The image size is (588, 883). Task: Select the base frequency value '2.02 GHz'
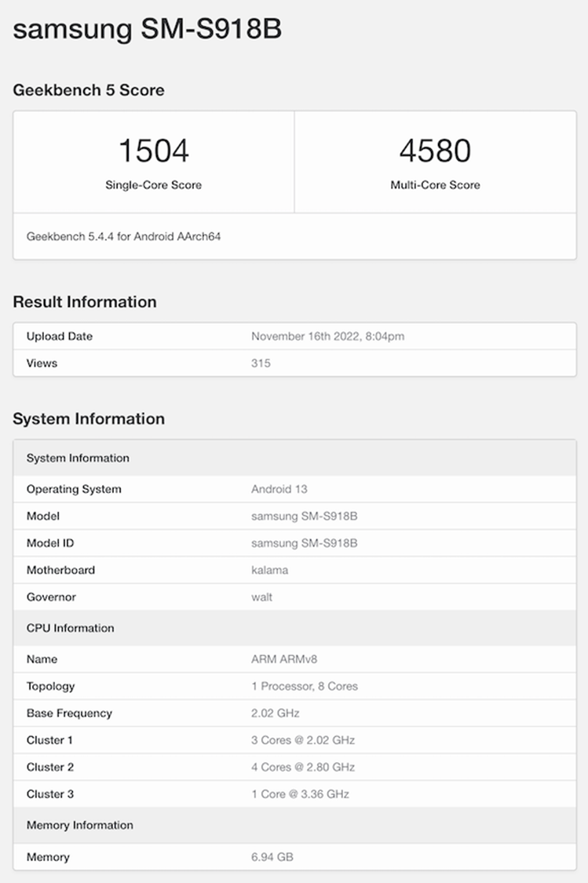275,713
